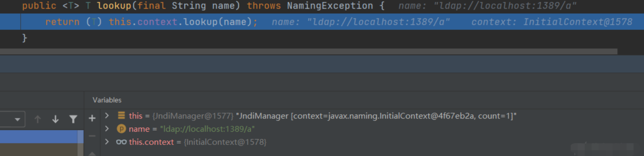
Task: Click the parameter icon beside name
Action: pos(121,129)
